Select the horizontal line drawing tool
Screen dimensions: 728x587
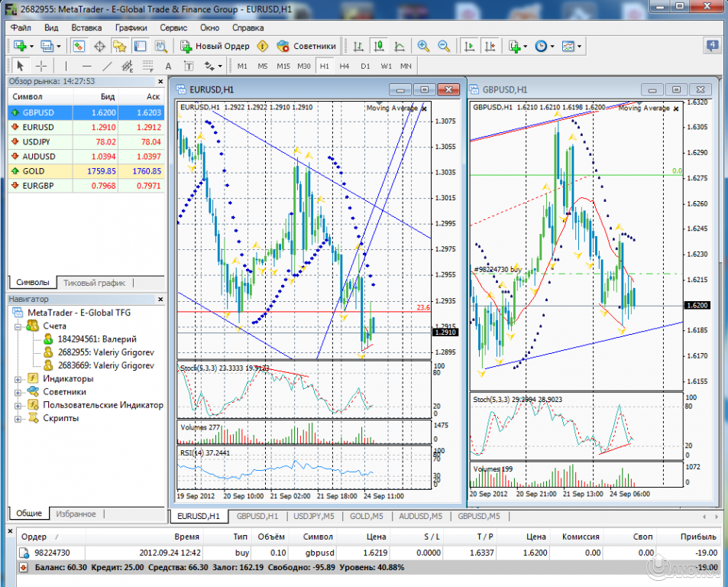coord(86,66)
